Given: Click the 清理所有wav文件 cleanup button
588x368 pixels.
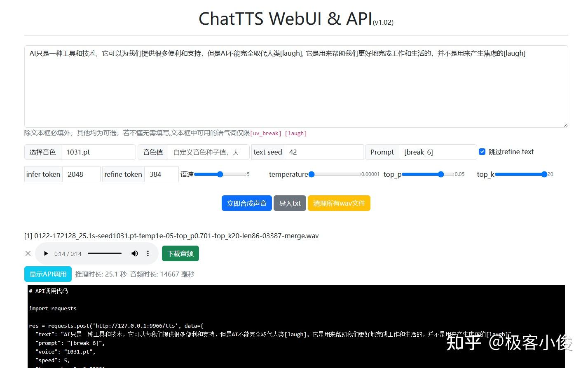Looking at the screenshot, I should pos(339,203).
